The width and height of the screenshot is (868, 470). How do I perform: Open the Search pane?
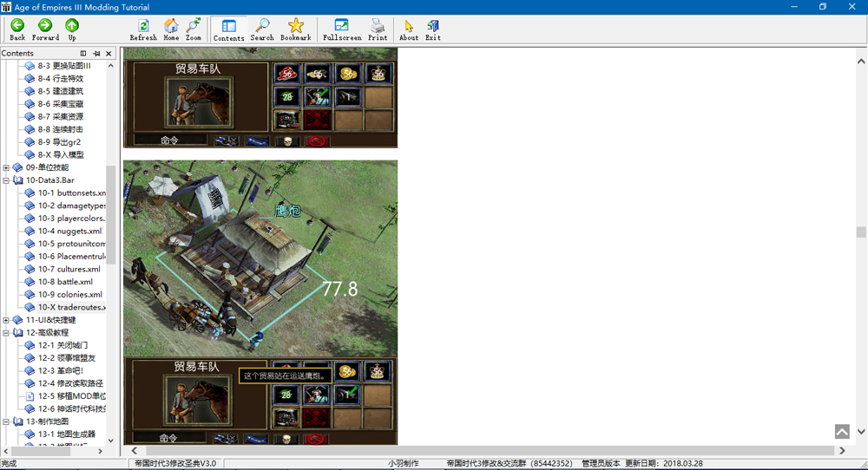[262, 29]
